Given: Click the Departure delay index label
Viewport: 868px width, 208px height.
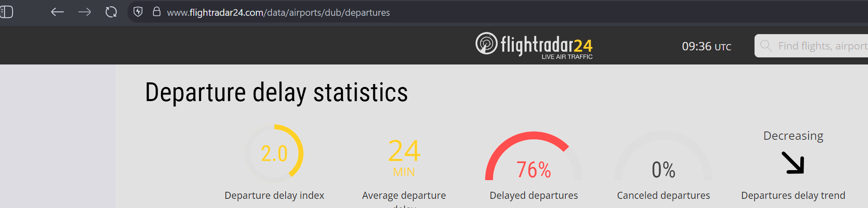Looking at the screenshot, I should pyautogui.click(x=274, y=196).
